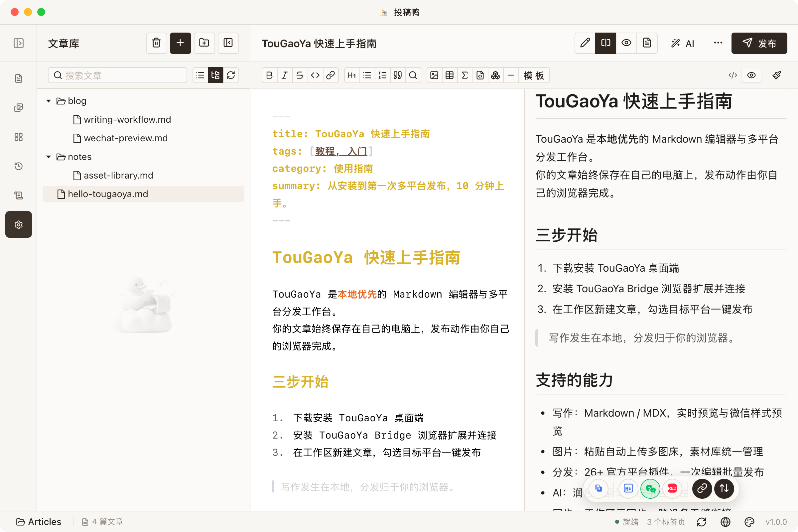Delete article using the trash icon
Image resolution: width=798 pixels, height=532 pixels.
click(x=156, y=43)
